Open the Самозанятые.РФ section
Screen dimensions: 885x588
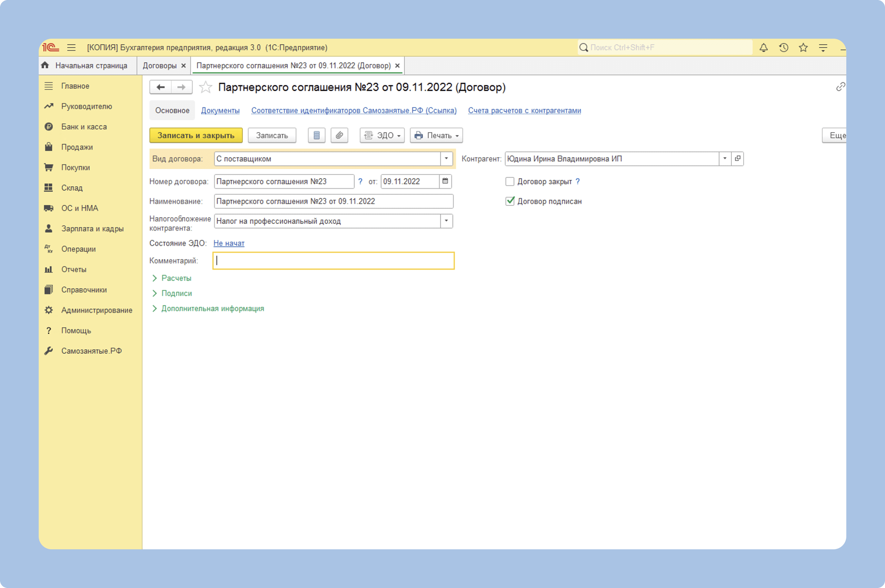[x=92, y=351]
